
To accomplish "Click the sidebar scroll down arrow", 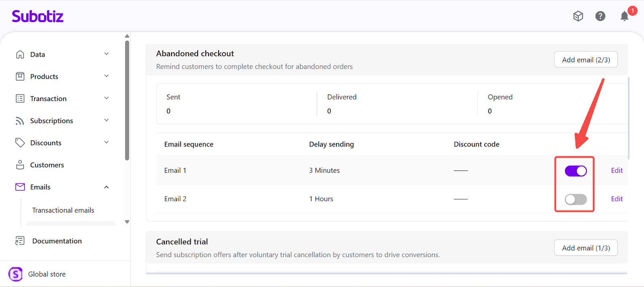I will [127, 222].
